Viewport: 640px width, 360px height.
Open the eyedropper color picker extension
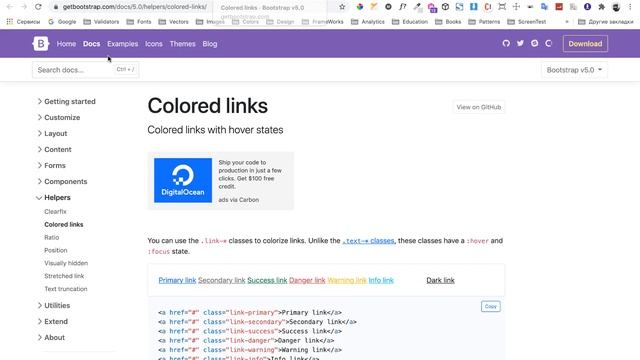pos(417,7)
